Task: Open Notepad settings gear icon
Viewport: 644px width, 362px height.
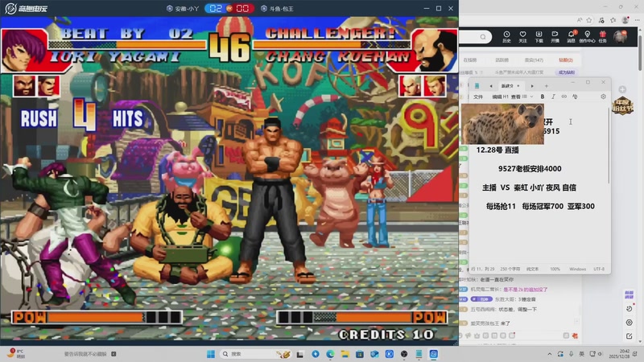Action: pyautogui.click(x=603, y=97)
